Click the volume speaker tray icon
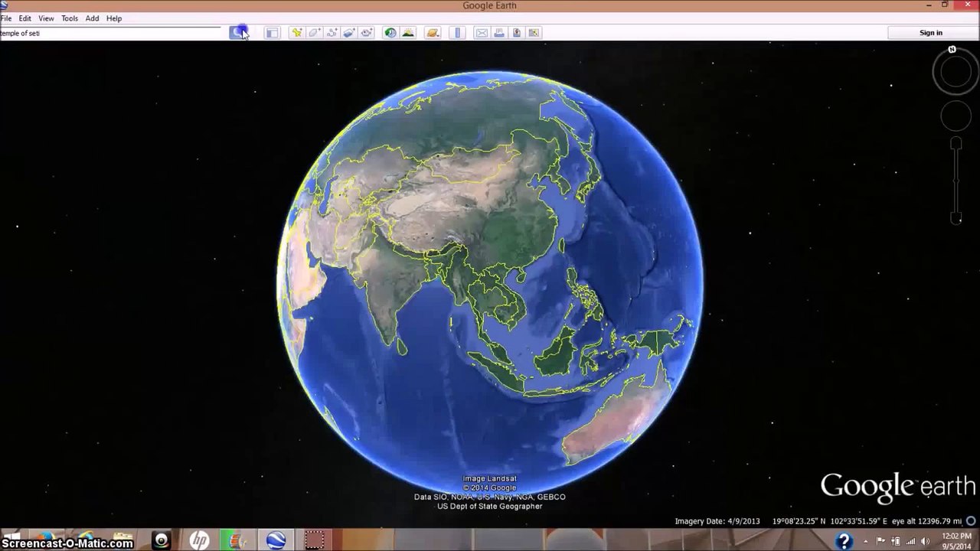This screenshot has height=551, width=980. click(926, 541)
